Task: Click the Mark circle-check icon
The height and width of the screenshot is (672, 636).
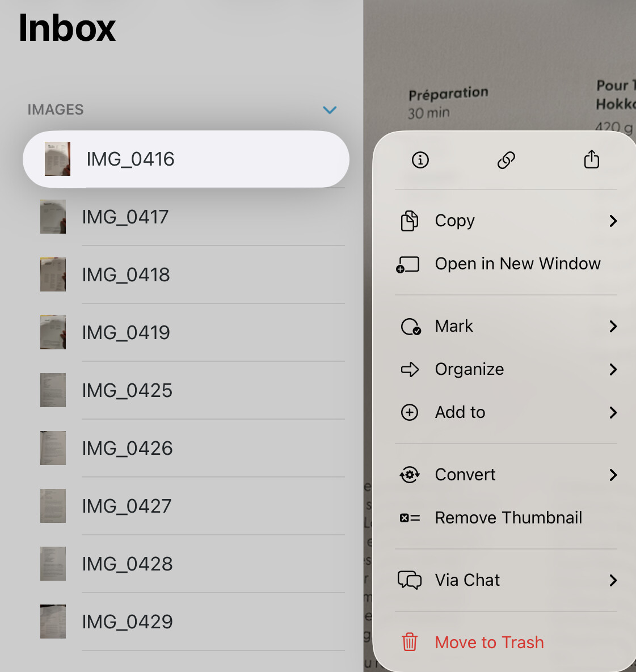Action: tap(410, 327)
